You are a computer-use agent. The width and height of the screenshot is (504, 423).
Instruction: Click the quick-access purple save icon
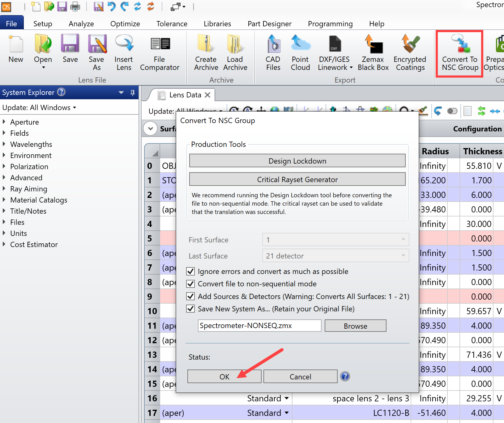pyautogui.click(x=62, y=6)
